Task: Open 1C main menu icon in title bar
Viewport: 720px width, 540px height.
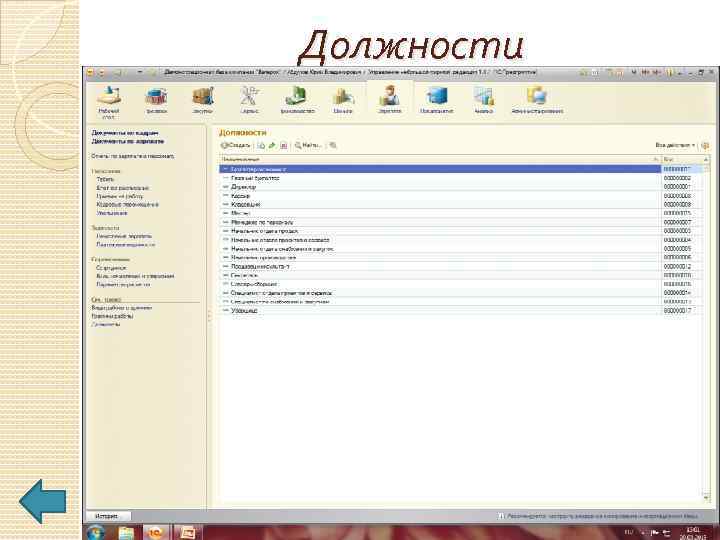Action: pyautogui.click(x=90, y=73)
